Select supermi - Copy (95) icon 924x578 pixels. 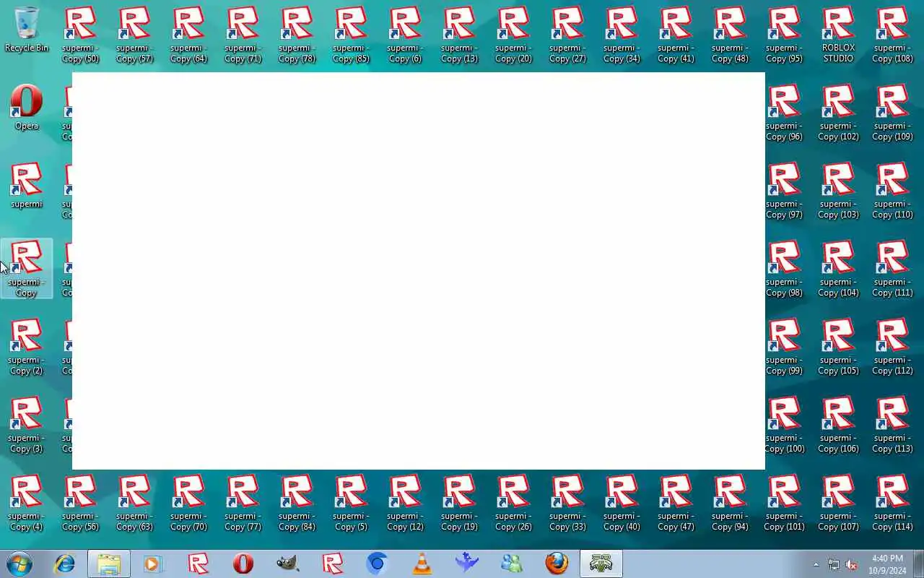pyautogui.click(x=784, y=35)
